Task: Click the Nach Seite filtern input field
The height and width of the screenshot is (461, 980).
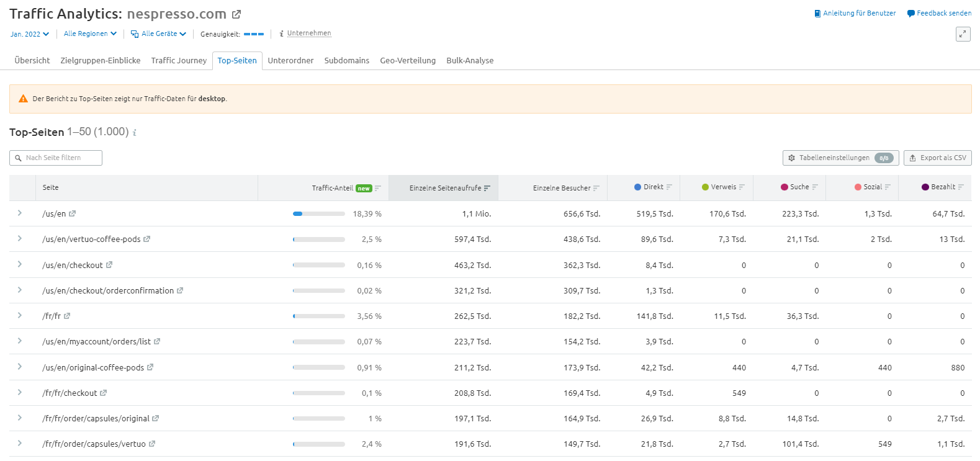Action: coord(56,158)
